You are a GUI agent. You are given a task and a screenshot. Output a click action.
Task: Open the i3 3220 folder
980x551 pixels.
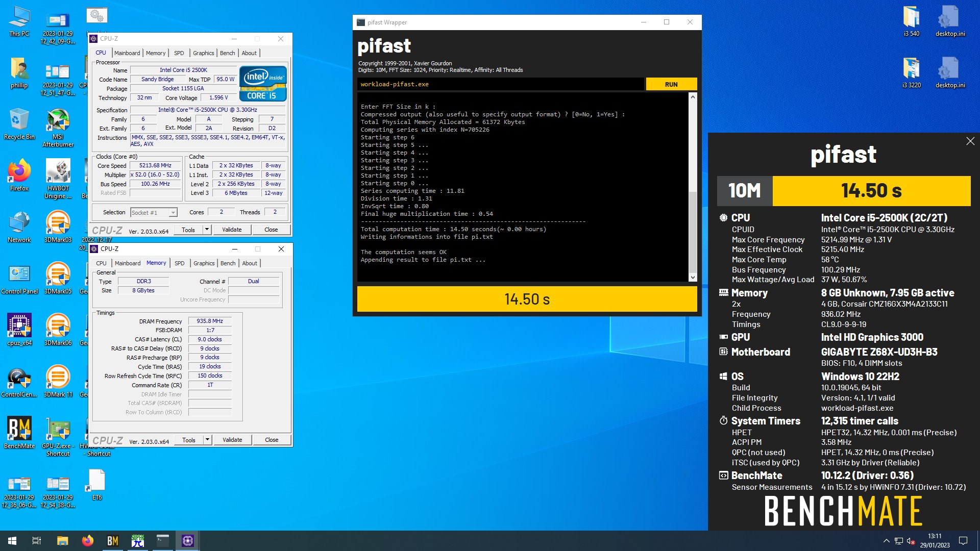(912, 73)
